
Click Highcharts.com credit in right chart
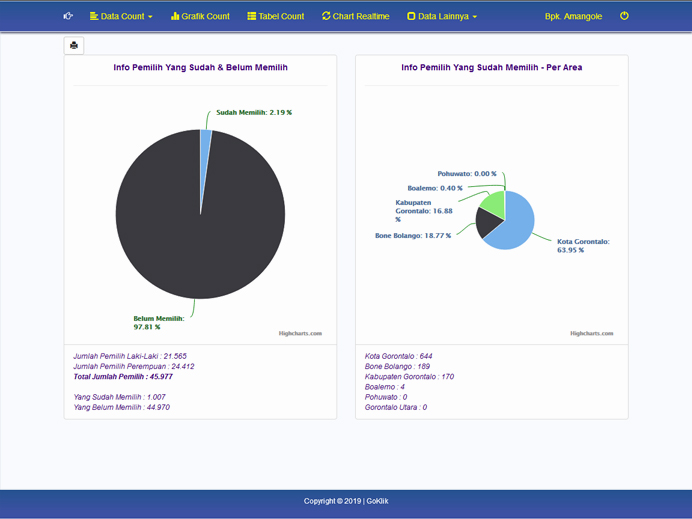[592, 333]
